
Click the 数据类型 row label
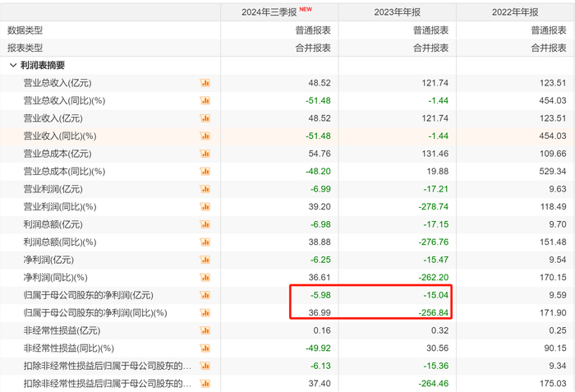tap(25, 30)
